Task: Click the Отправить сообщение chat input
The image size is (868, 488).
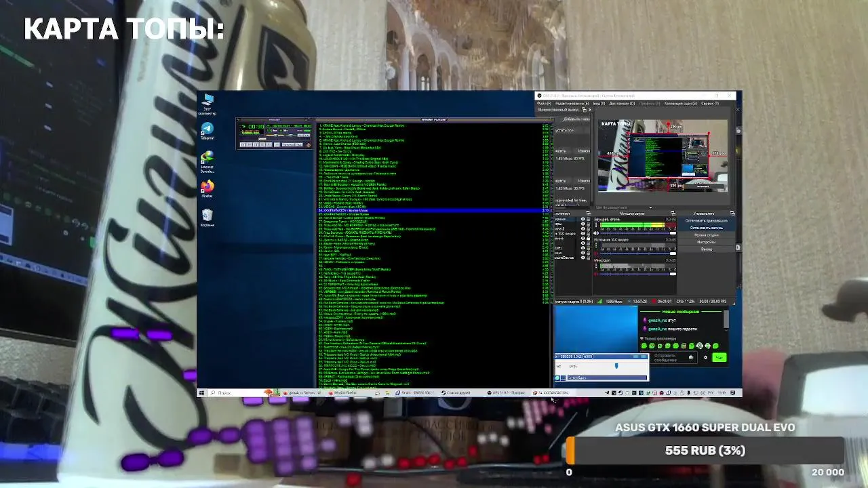Action: pos(669,357)
